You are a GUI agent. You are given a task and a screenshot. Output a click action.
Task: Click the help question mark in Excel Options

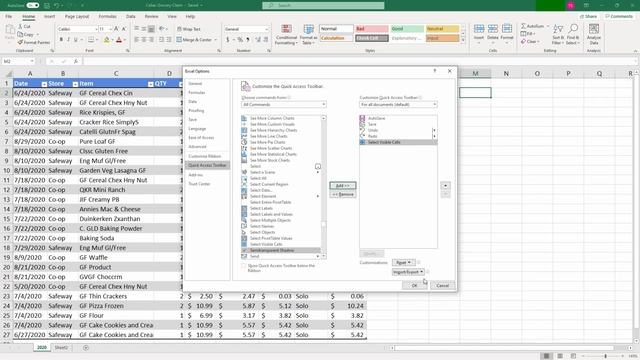click(435, 71)
